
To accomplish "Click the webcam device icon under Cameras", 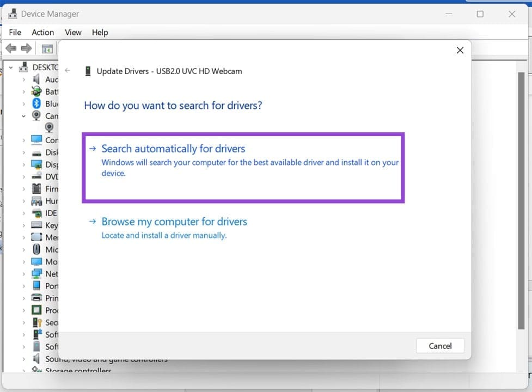I will [x=49, y=127].
